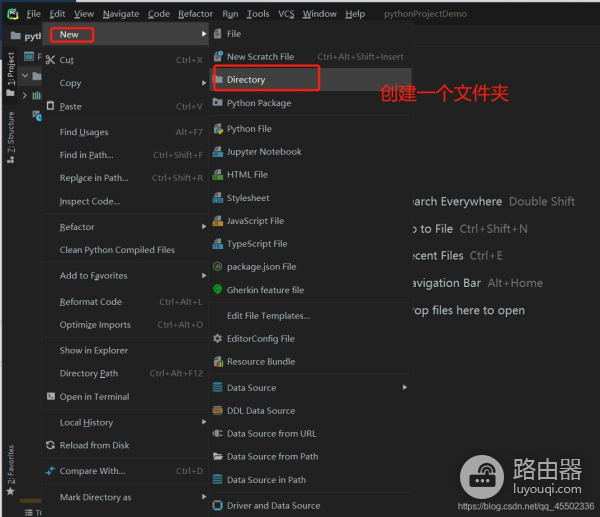Open the Help menu
Viewport: 600px width, 517px height.
point(355,14)
